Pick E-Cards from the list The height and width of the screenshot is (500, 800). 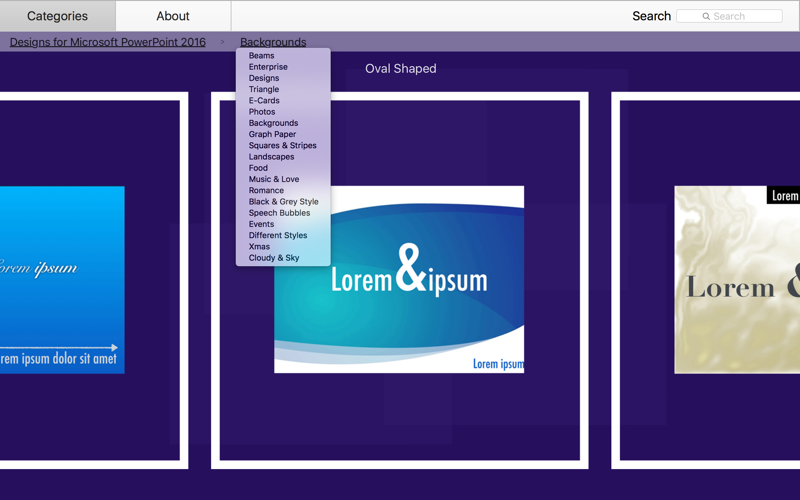pos(264,101)
